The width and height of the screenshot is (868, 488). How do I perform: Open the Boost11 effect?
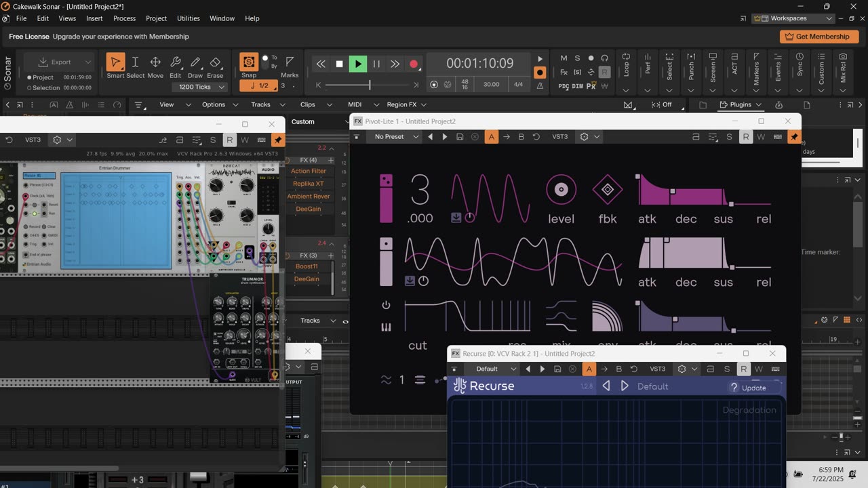tap(307, 266)
